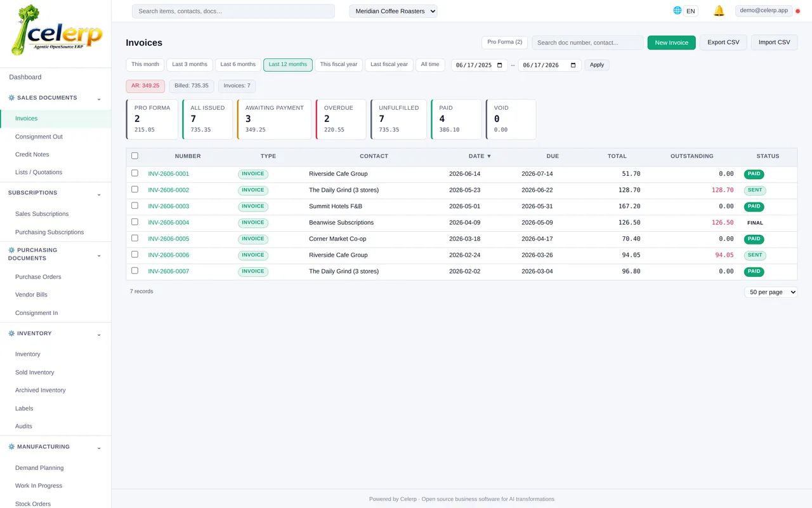Toggle the select-all invoices checkbox
The image size is (812, 508).
[134, 156]
